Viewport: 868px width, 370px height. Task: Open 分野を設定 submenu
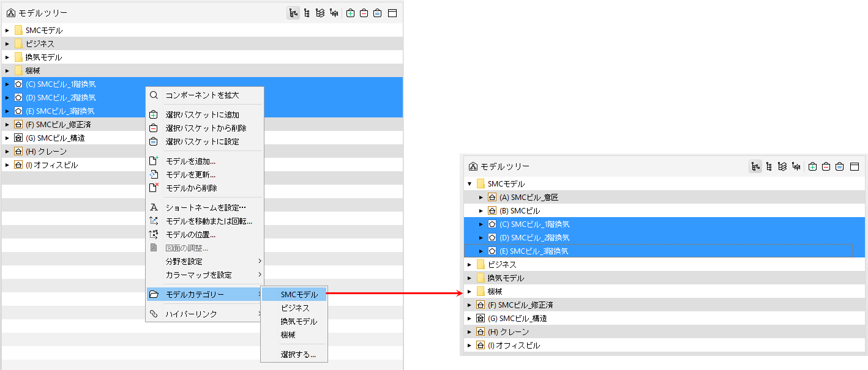204,261
